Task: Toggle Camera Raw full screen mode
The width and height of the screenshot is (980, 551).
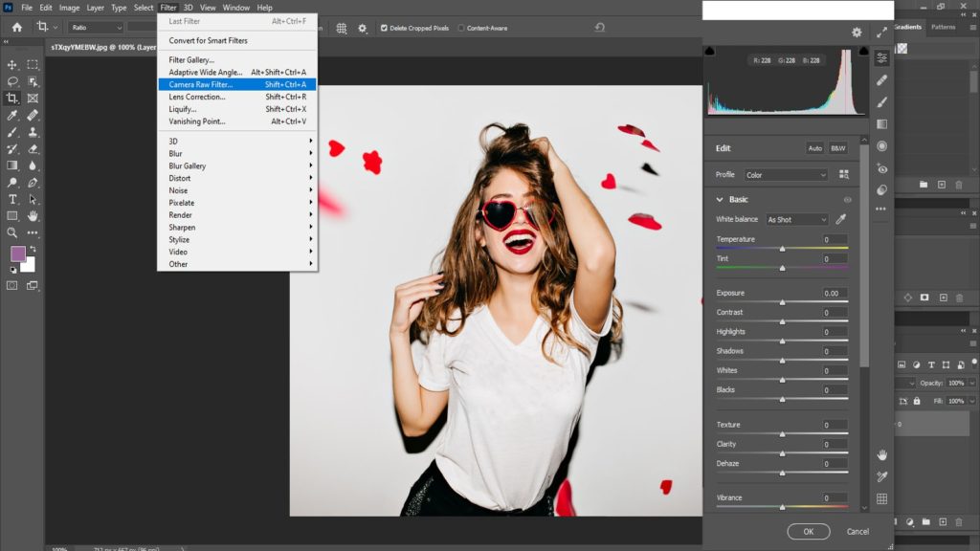Action: coord(881,33)
